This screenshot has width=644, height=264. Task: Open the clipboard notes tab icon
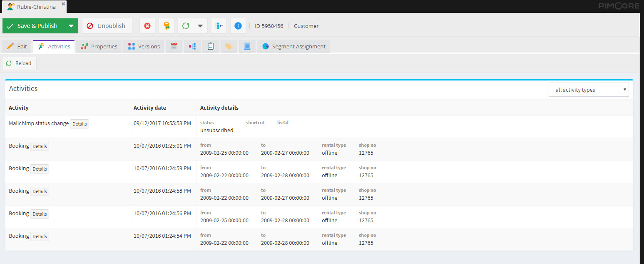(x=211, y=46)
